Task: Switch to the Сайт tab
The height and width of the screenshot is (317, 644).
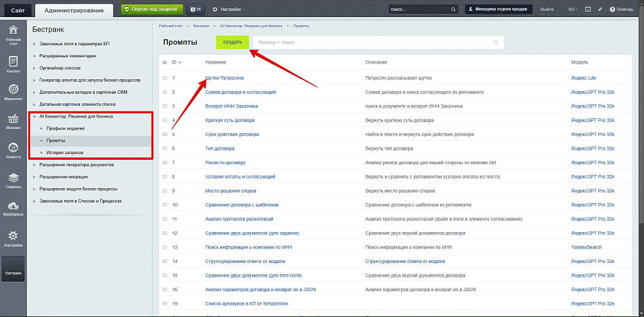Action: tap(17, 10)
